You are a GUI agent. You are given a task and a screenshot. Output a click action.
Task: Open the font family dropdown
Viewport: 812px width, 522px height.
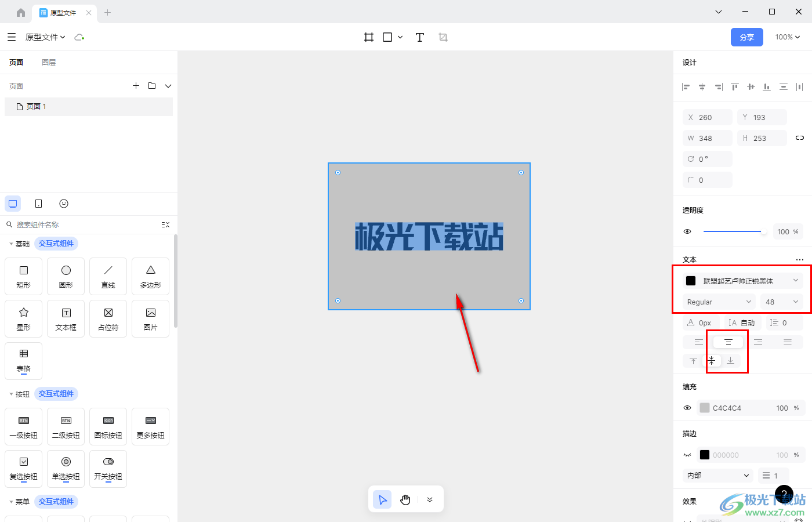(751, 281)
